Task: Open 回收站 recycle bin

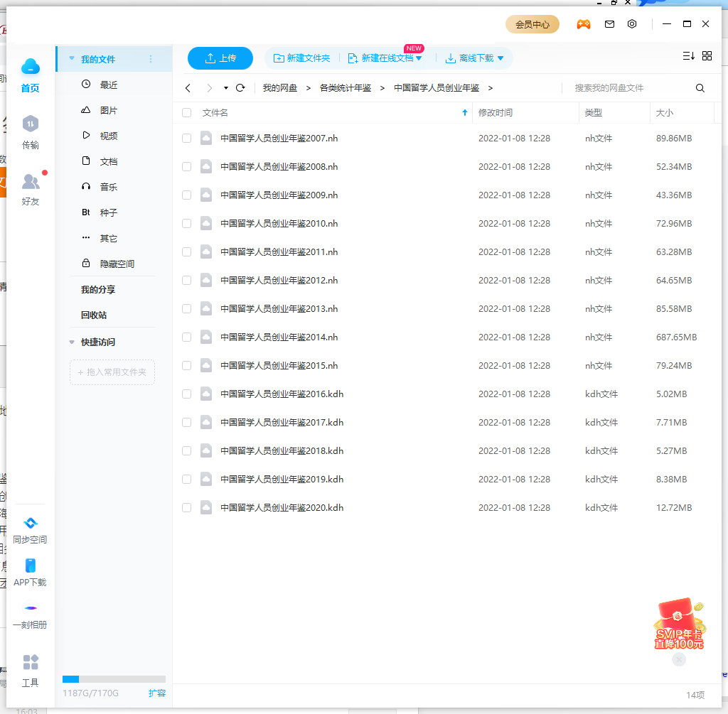Action: (x=94, y=315)
